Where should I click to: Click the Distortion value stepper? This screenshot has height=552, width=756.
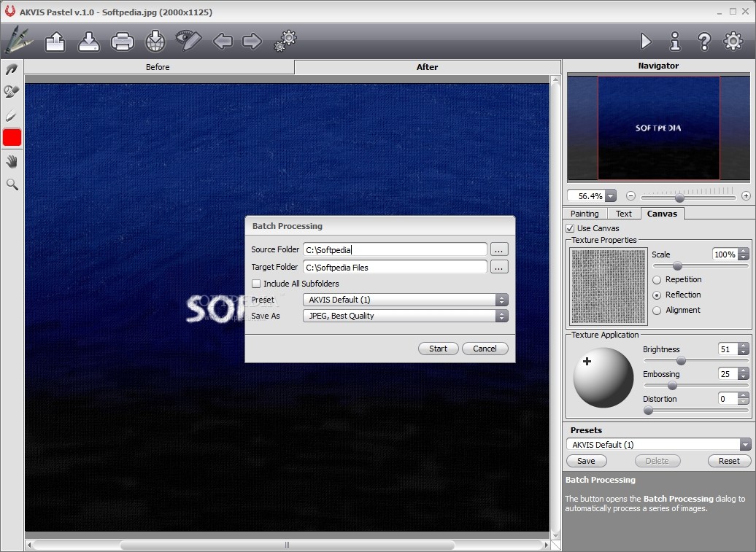(744, 399)
